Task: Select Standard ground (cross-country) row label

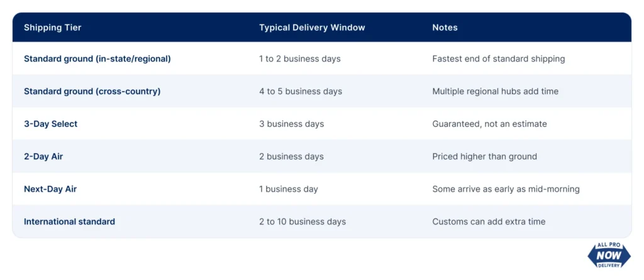Action: [x=92, y=91]
